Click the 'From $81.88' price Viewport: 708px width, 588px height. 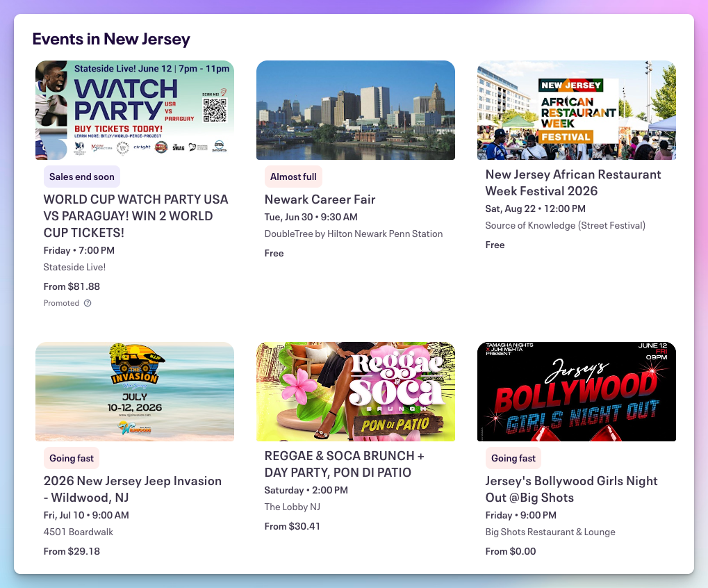coord(72,286)
